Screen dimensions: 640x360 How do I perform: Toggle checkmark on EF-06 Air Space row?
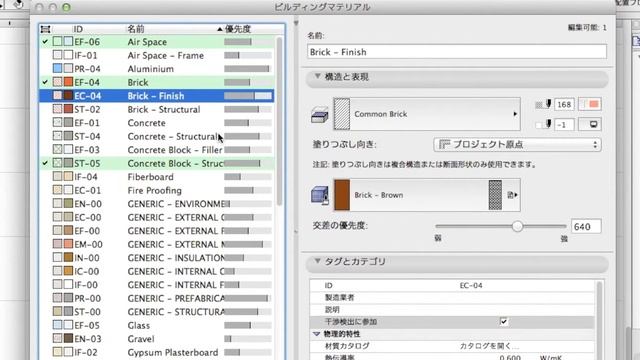(x=45, y=42)
